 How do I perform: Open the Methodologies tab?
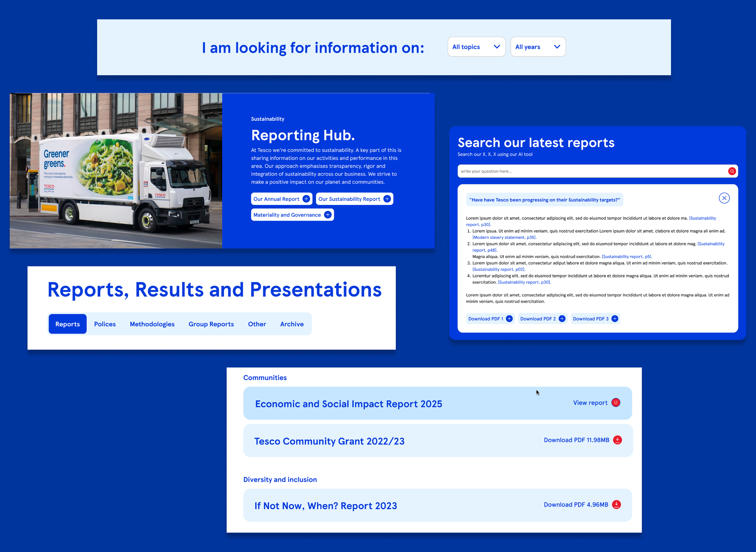(x=152, y=324)
